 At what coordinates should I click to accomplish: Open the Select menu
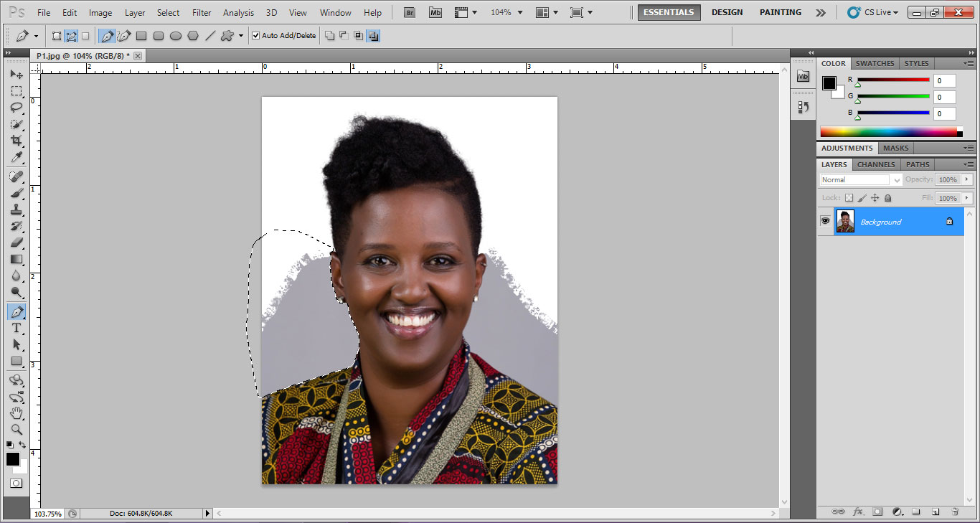pyautogui.click(x=168, y=12)
